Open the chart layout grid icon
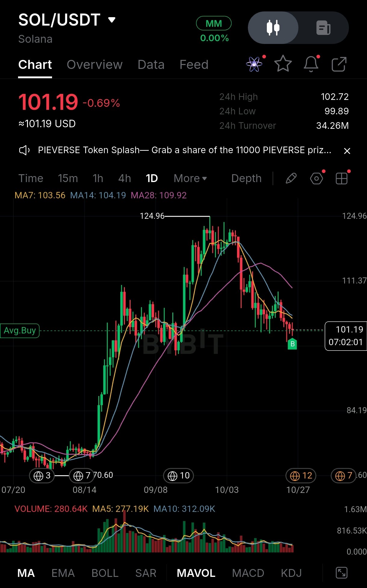 (x=342, y=178)
